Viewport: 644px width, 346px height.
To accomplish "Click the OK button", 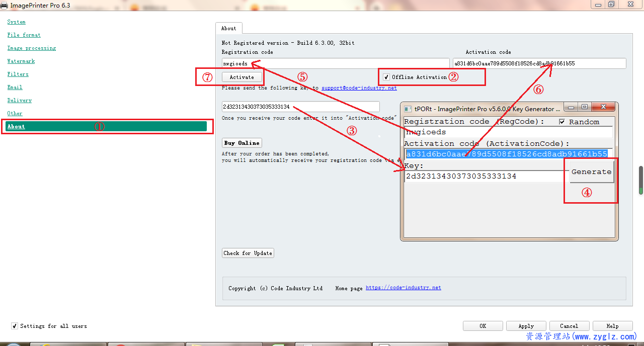I will [483, 326].
